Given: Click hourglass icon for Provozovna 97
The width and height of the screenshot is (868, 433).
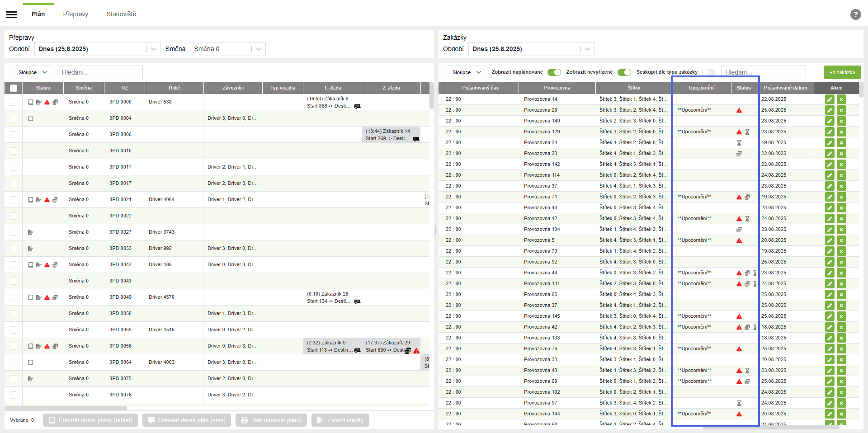Looking at the screenshot, I should pos(739,403).
